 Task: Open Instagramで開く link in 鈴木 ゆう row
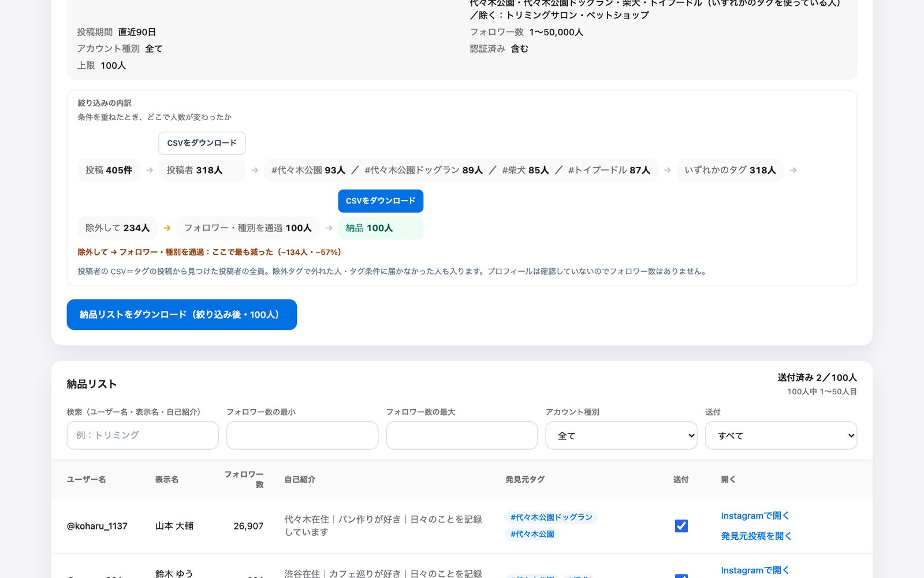click(x=755, y=570)
